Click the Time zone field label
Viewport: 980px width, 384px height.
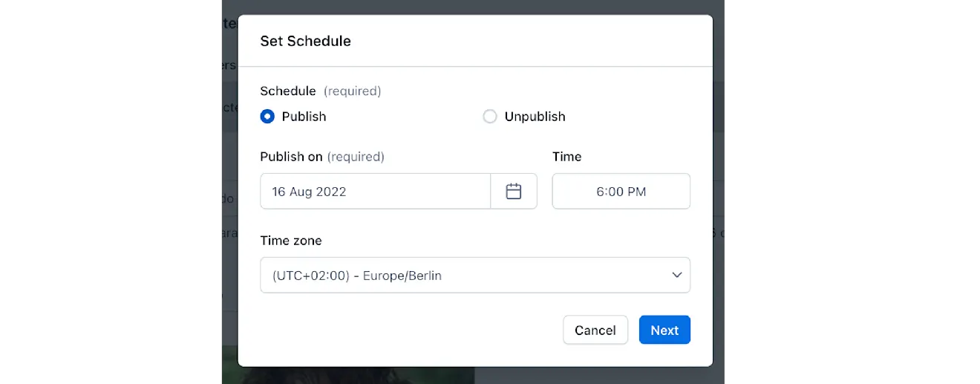pos(291,241)
